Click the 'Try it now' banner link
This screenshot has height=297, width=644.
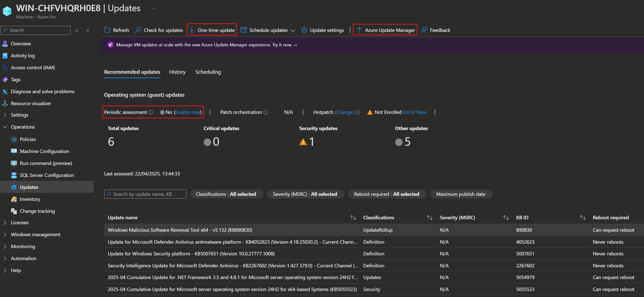284,45
